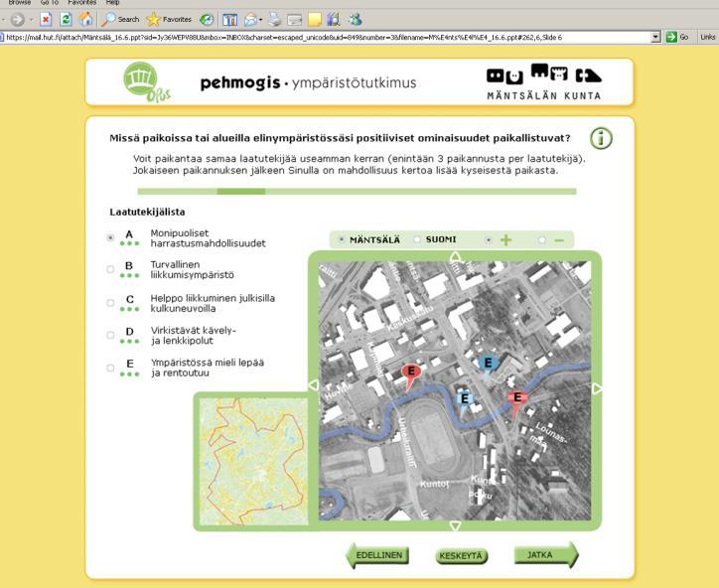The image size is (719, 588).
Task: Click the green info circle icon
Action: (x=601, y=138)
